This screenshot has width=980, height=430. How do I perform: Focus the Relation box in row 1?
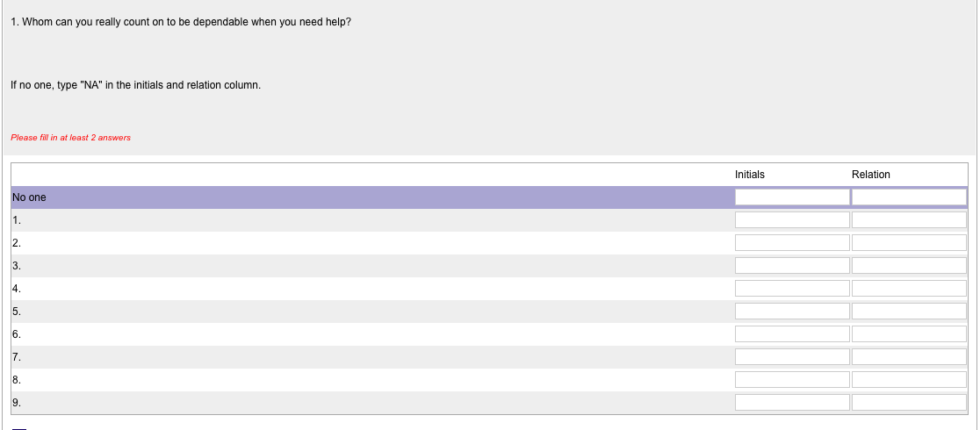pyautogui.click(x=909, y=220)
